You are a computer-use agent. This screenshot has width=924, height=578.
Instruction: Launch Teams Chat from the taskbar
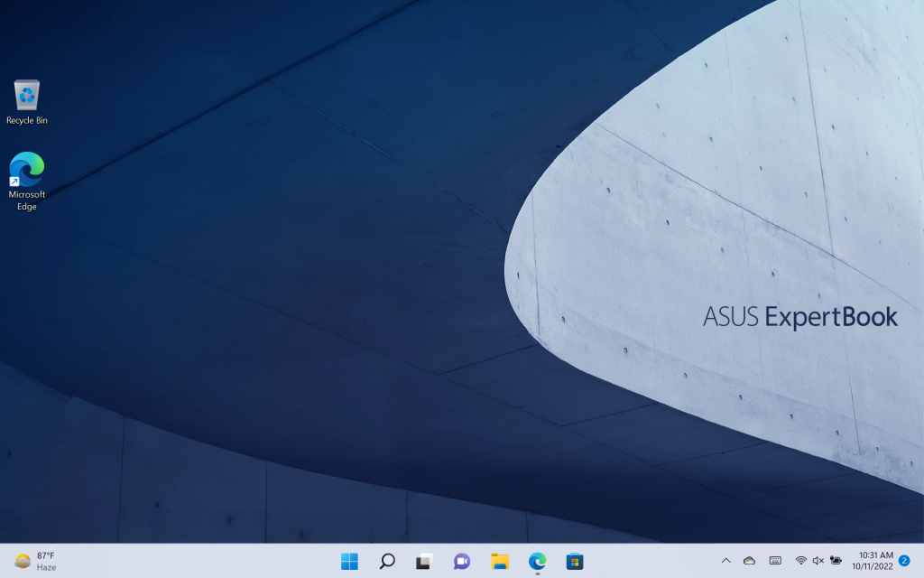462,562
